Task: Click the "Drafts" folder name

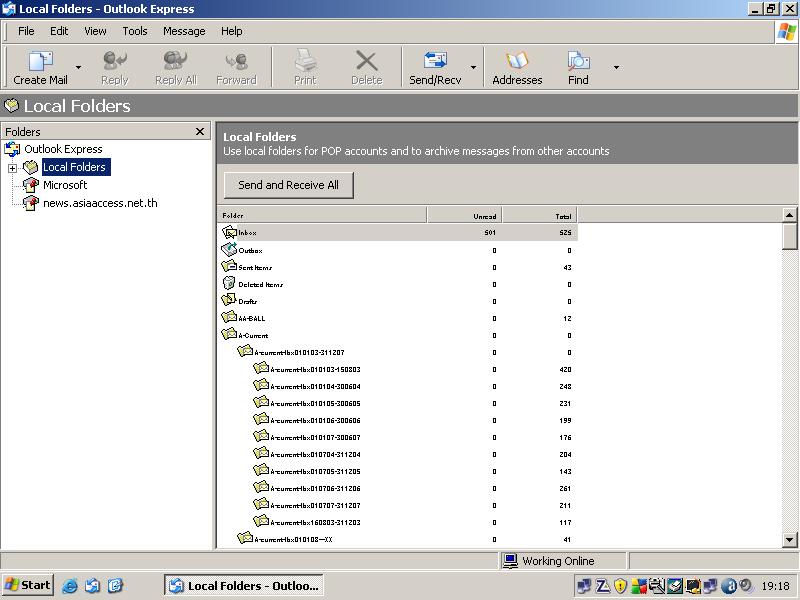Action: point(247,301)
